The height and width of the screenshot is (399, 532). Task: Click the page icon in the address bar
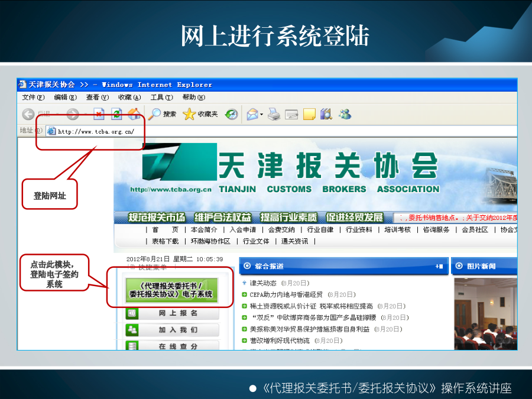pyautogui.click(x=51, y=131)
